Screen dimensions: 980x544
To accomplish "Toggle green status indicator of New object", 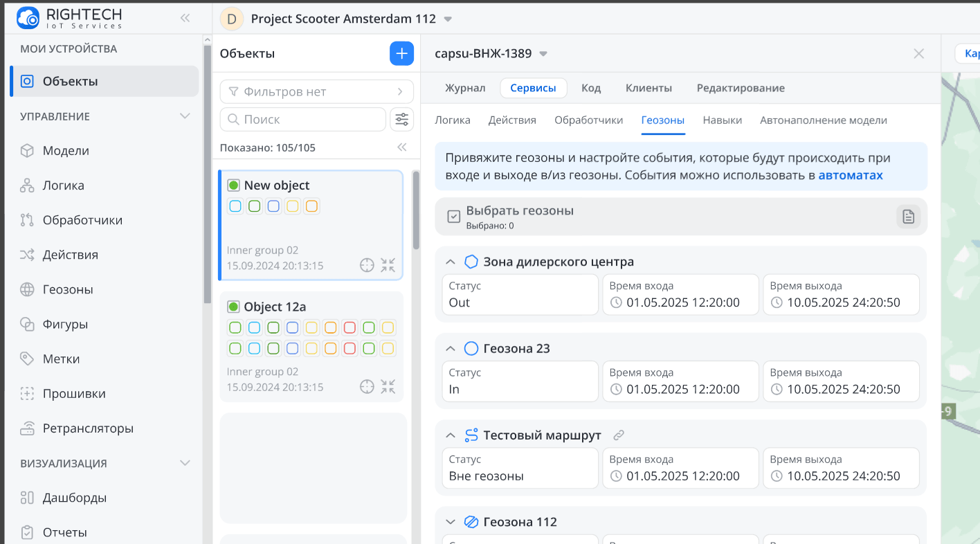I will point(233,185).
